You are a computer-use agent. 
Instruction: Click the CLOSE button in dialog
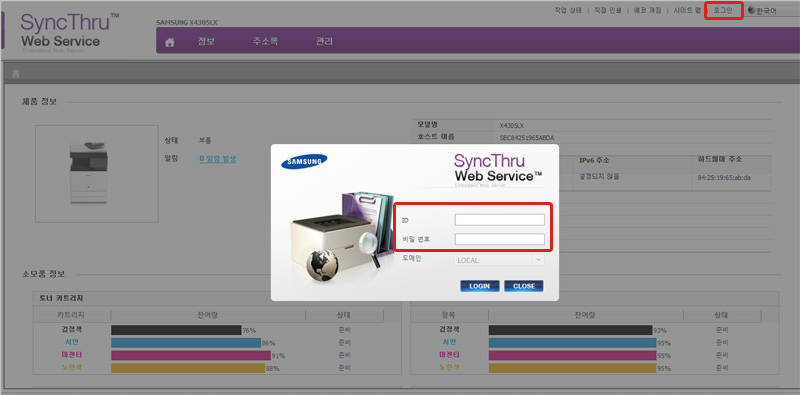click(523, 286)
